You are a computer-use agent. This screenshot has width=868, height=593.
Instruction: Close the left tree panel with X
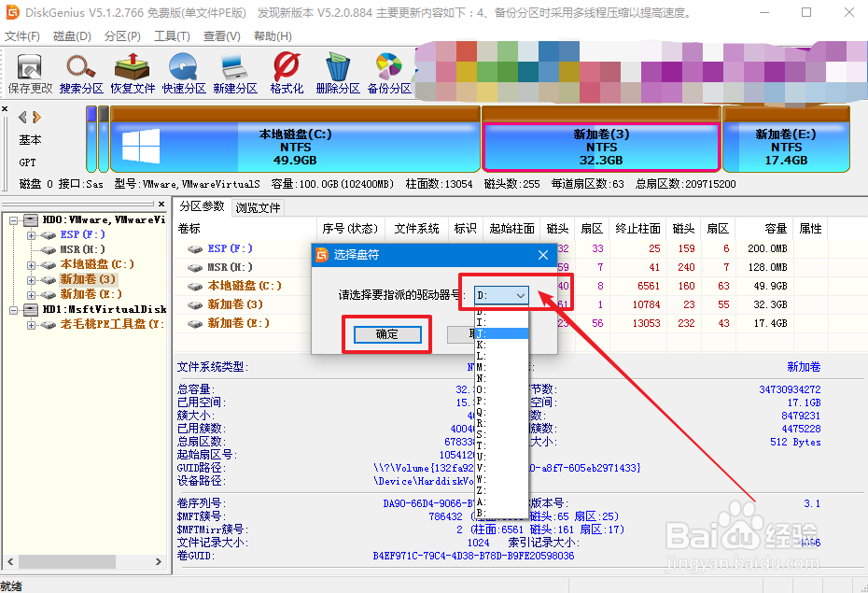[161, 204]
